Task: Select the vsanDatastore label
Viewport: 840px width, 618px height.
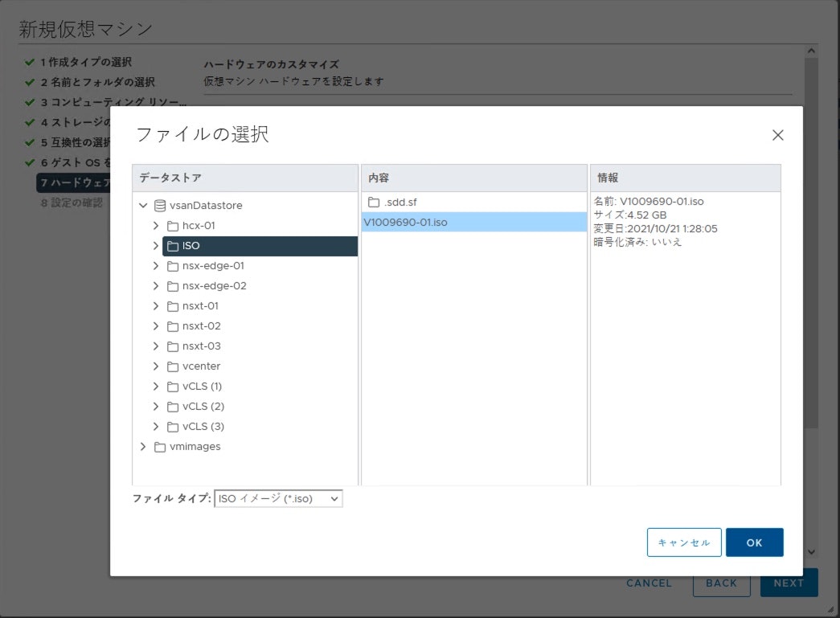Action: point(206,206)
